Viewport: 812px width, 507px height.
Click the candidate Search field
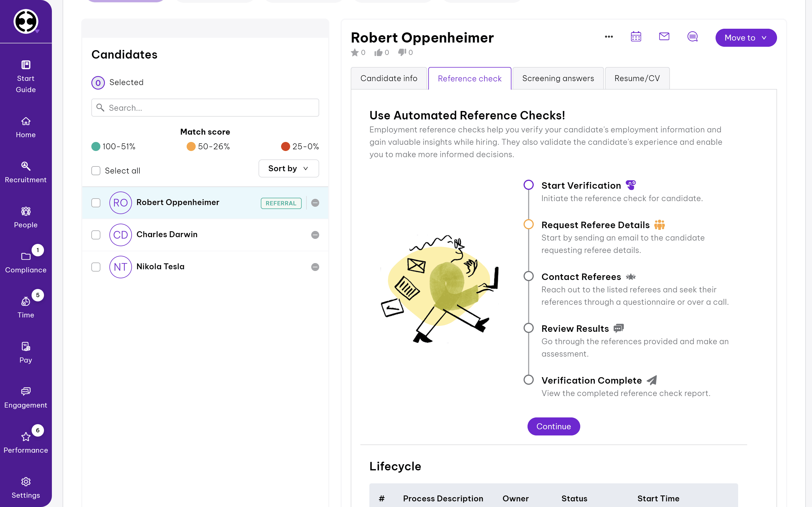pyautogui.click(x=205, y=108)
